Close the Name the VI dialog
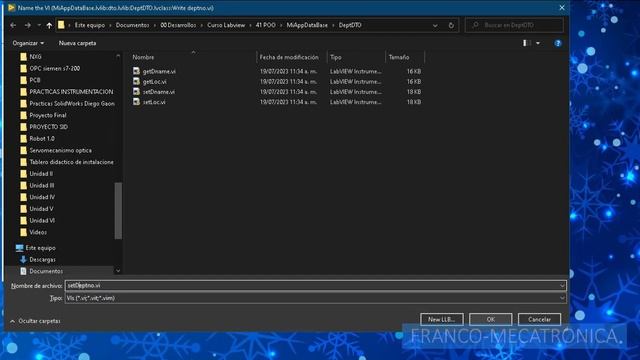 point(562,8)
